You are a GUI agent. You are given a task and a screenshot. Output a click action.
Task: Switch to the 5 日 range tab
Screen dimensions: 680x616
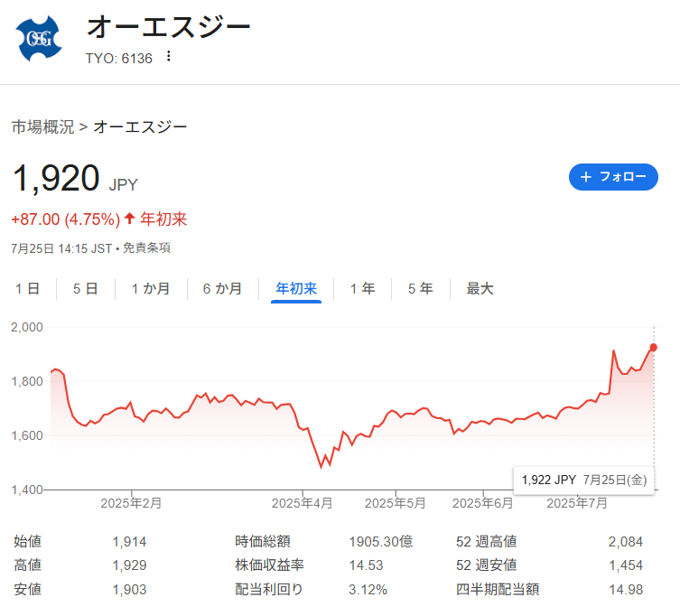[x=86, y=289]
